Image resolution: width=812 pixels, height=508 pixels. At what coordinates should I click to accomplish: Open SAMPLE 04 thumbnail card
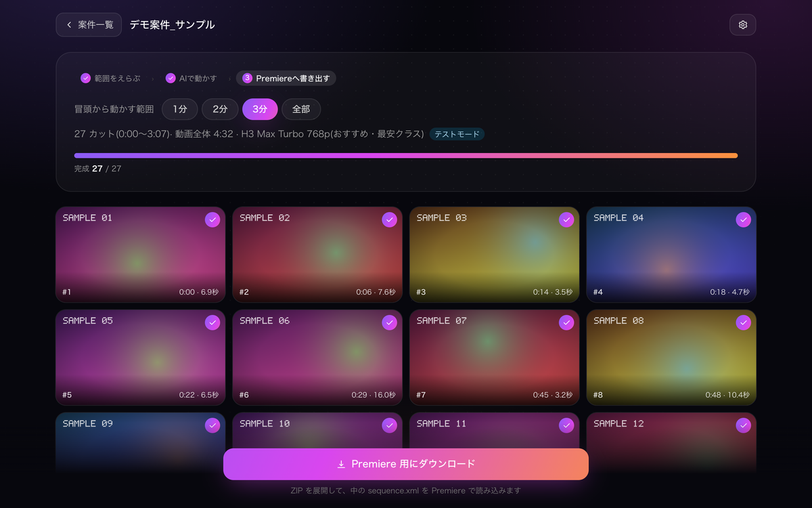pyautogui.click(x=671, y=255)
